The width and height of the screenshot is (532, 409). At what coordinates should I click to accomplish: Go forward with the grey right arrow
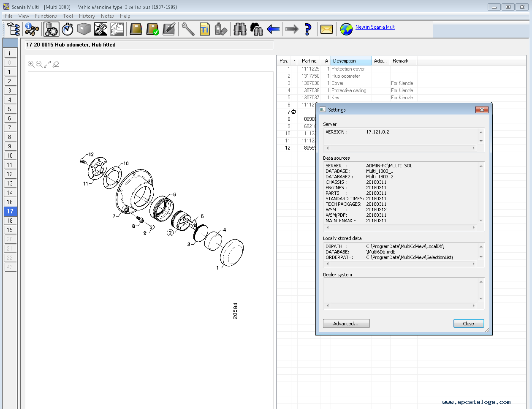click(292, 29)
